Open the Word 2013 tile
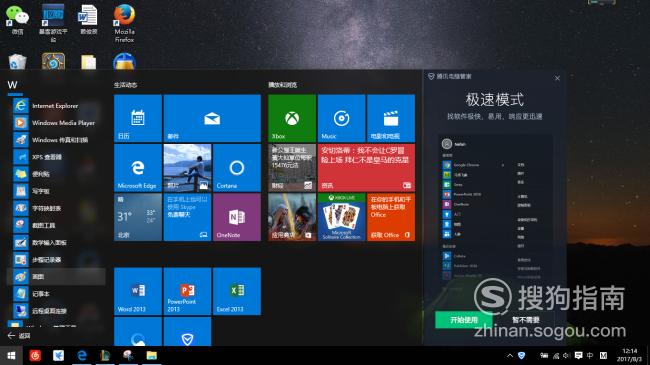 pos(138,291)
